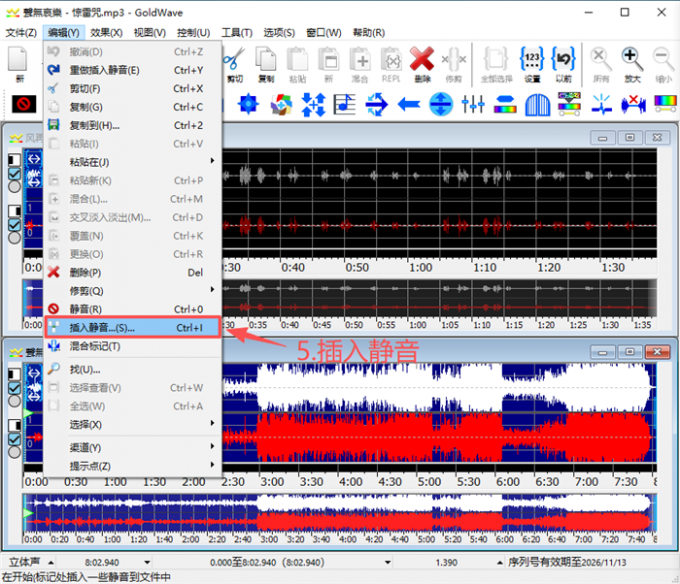Image resolution: width=680 pixels, height=584 pixels.
Task: Click the converging blue arrows effect icon
Action: [376, 104]
